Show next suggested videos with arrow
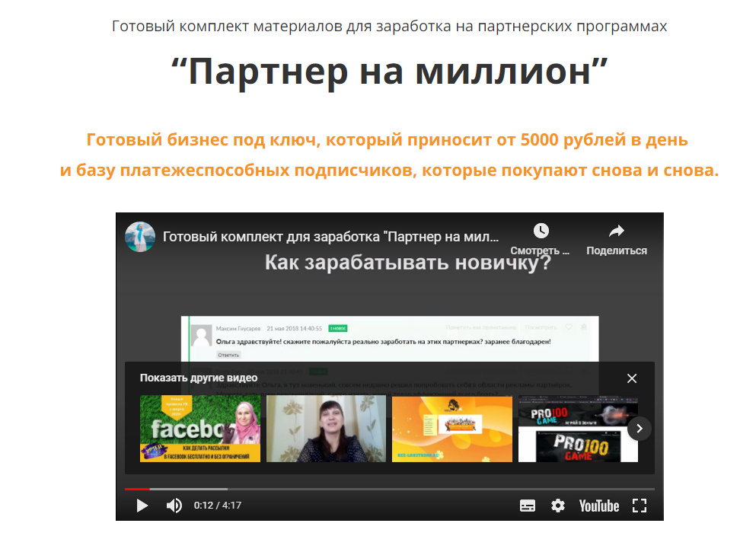Screen dimensions: 756x536 640,429
